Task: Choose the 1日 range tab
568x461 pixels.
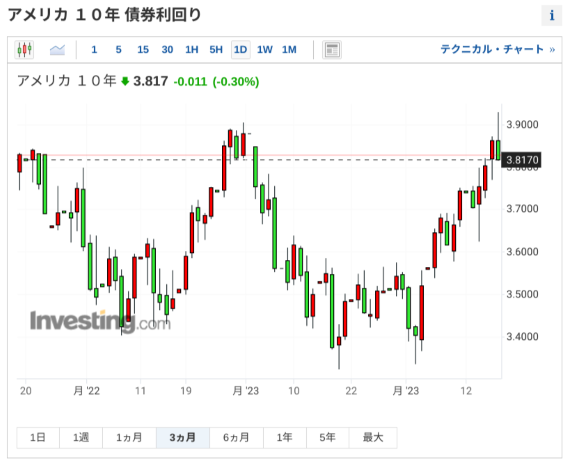Action: pyautogui.click(x=38, y=437)
